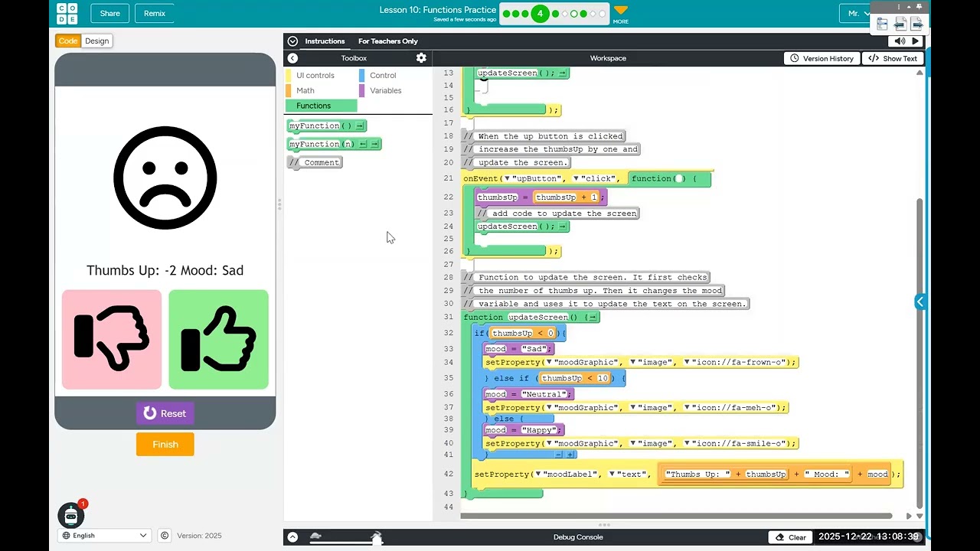Switch to Code mode
This screenshot has height=551, width=980.
coord(68,41)
